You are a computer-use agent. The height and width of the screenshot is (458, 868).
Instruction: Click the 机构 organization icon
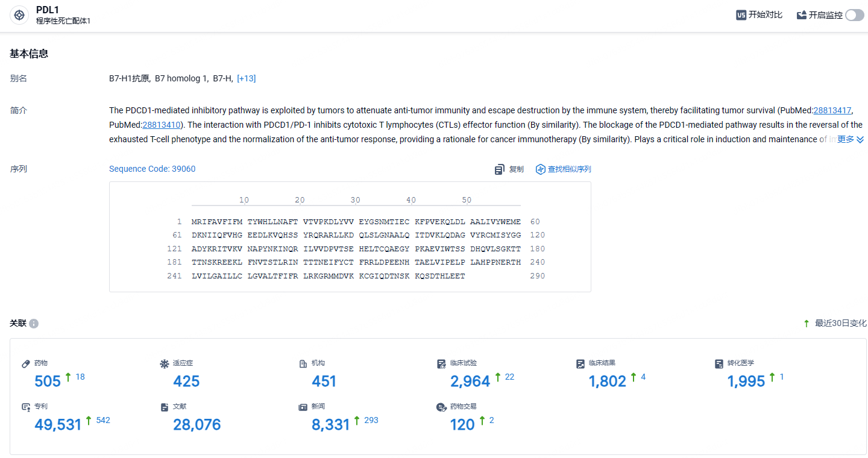(303, 363)
